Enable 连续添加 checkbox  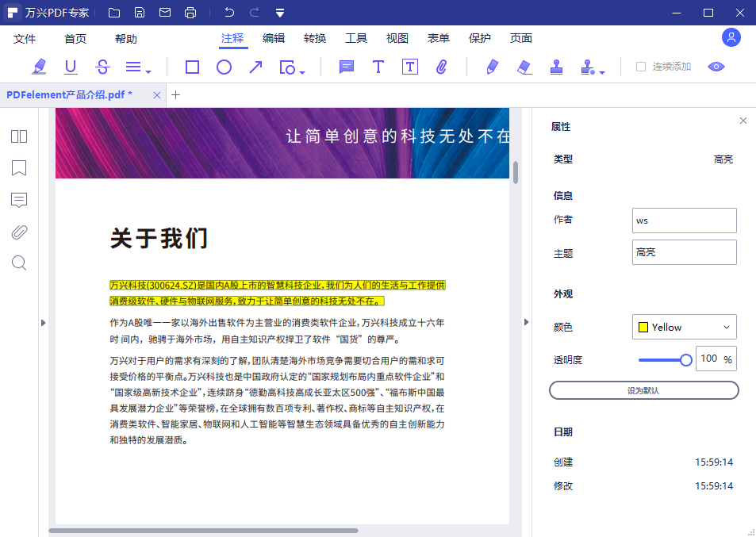coord(641,67)
